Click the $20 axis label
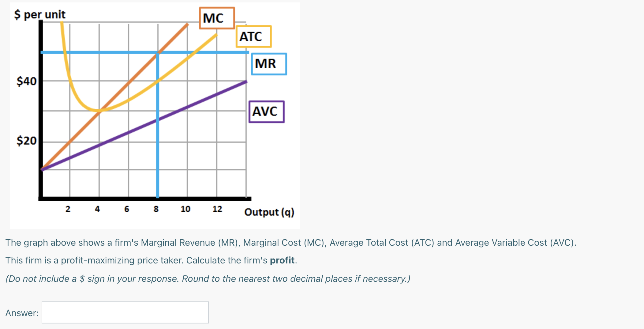 click(26, 141)
